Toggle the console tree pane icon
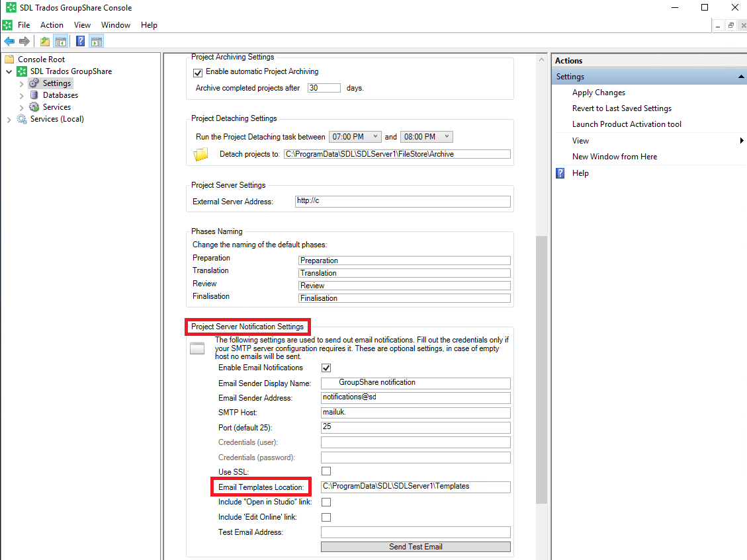The height and width of the screenshot is (560, 747). (x=61, y=40)
